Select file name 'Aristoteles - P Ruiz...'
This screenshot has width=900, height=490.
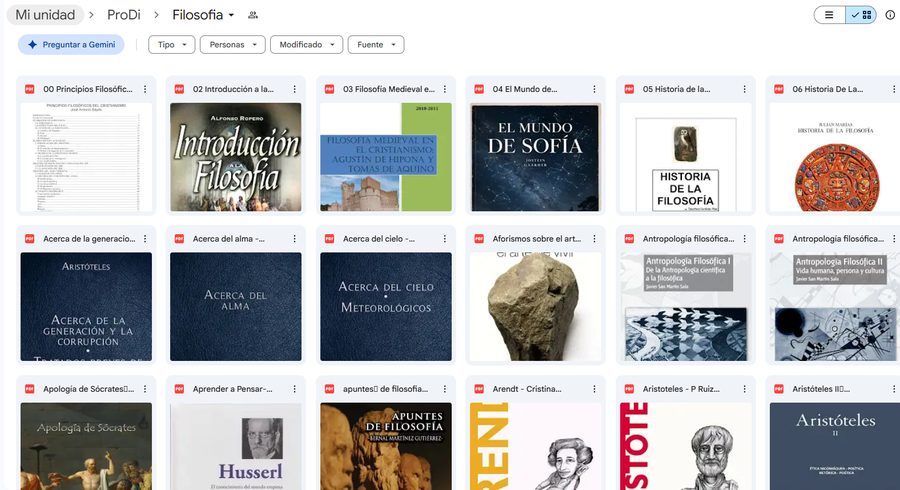click(x=681, y=389)
